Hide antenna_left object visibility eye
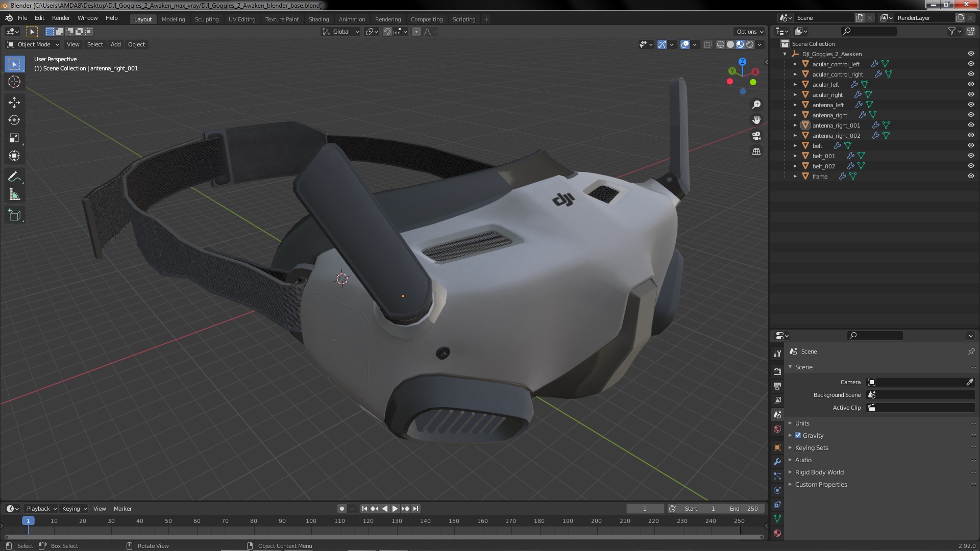Image resolution: width=980 pixels, height=551 pixels. tap(971, 105)
